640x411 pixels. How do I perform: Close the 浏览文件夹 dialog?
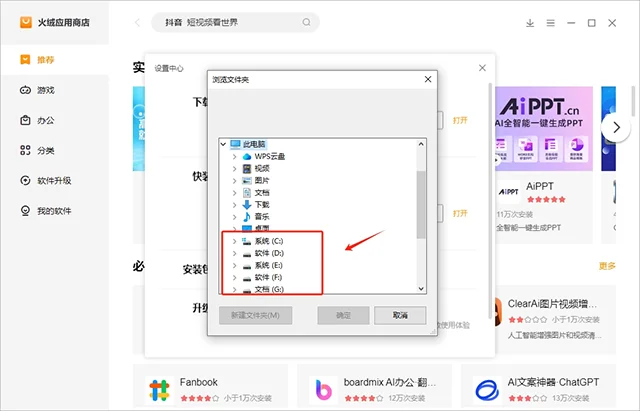click(428, 79)
